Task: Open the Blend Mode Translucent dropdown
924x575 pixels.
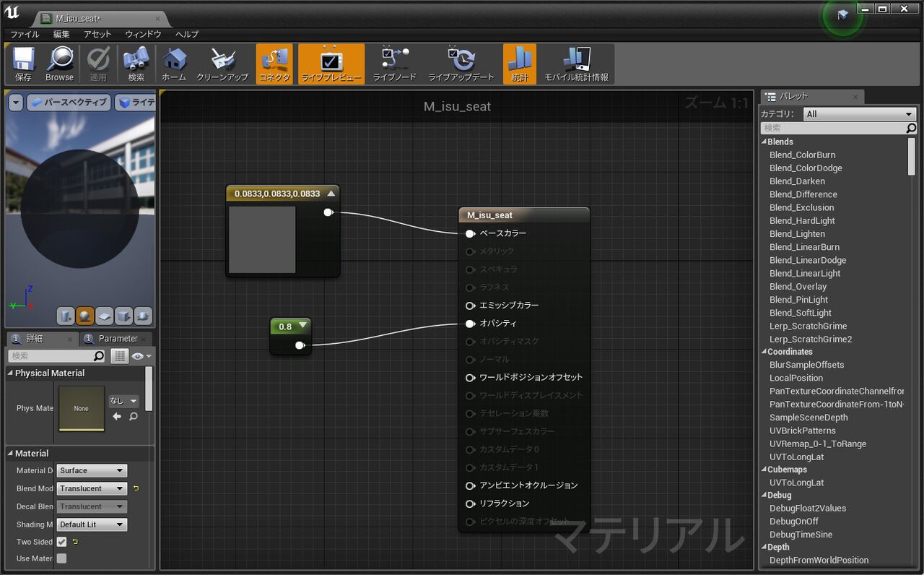Action: point(92,488)
